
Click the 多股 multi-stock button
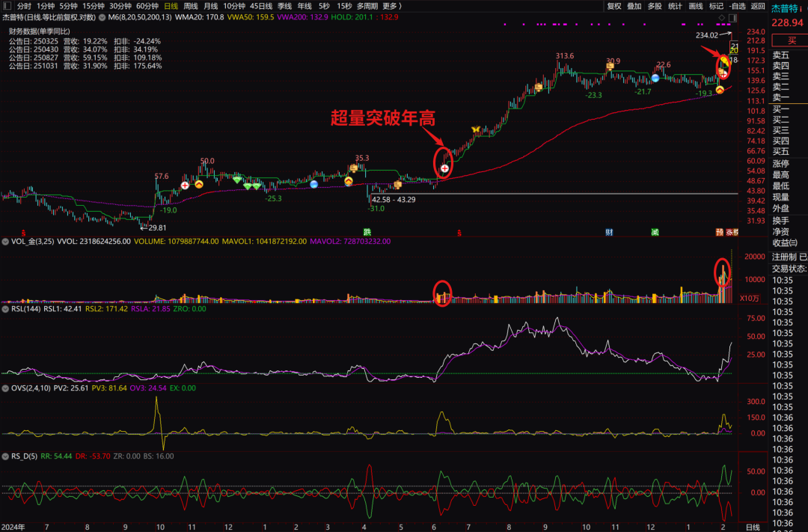[655, 6]
